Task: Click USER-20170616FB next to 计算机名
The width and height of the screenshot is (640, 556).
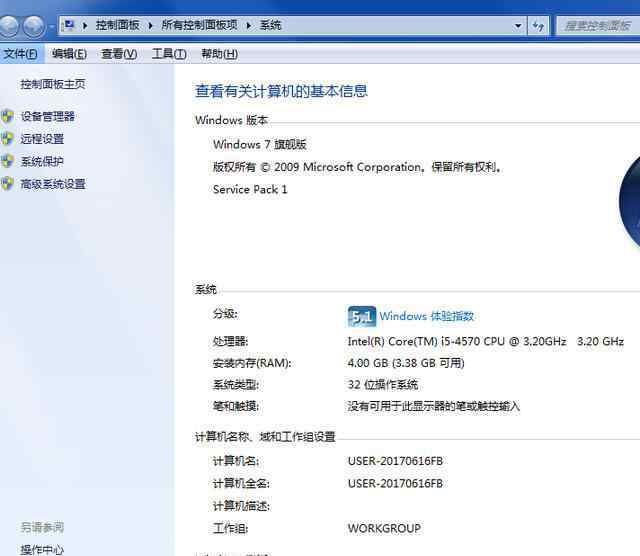Action: point(395,461)
